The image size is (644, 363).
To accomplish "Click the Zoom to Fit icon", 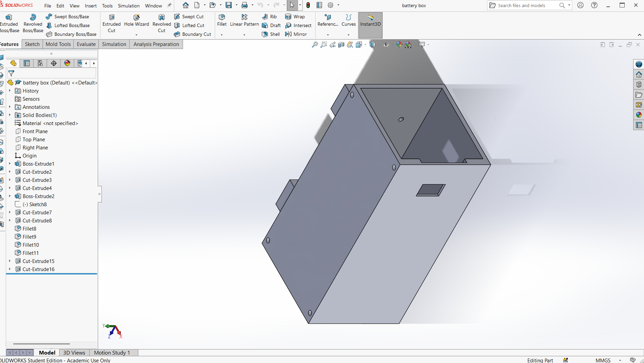I will tap(315, 45).
